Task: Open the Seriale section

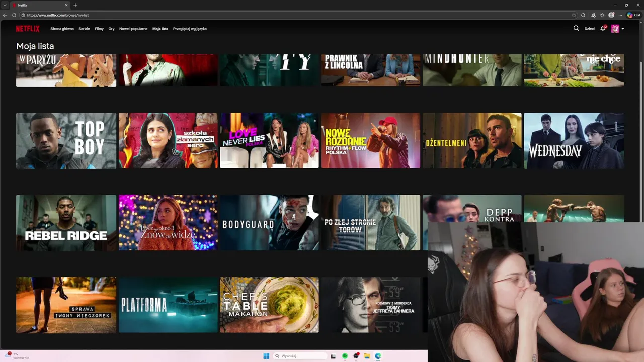Action: coord(84,29)
